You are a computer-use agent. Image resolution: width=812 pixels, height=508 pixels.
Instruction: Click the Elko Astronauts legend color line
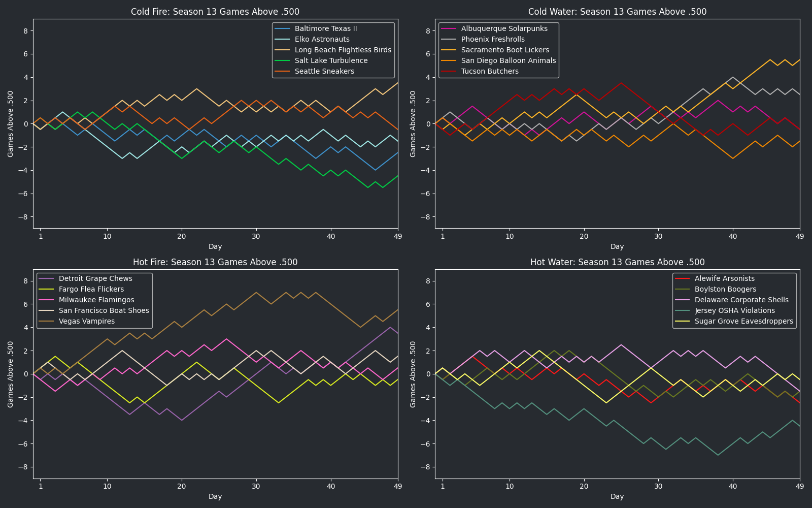click(283, 39)
